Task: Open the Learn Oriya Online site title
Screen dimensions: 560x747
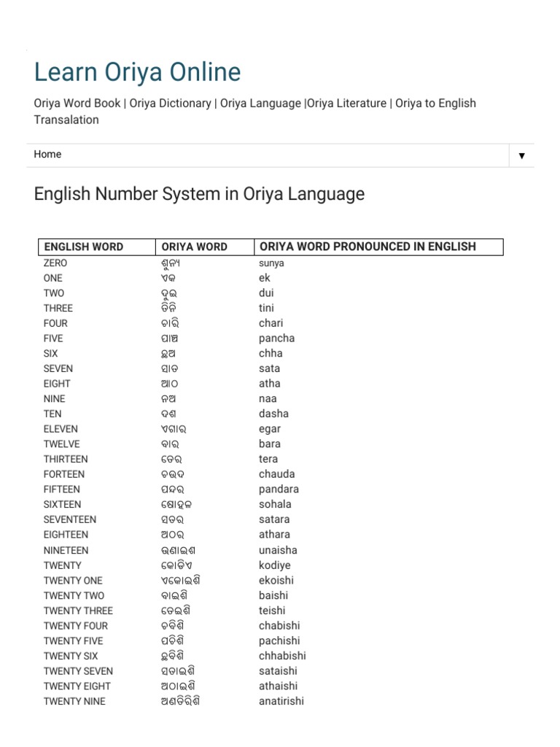Action: tap(137, 72)
